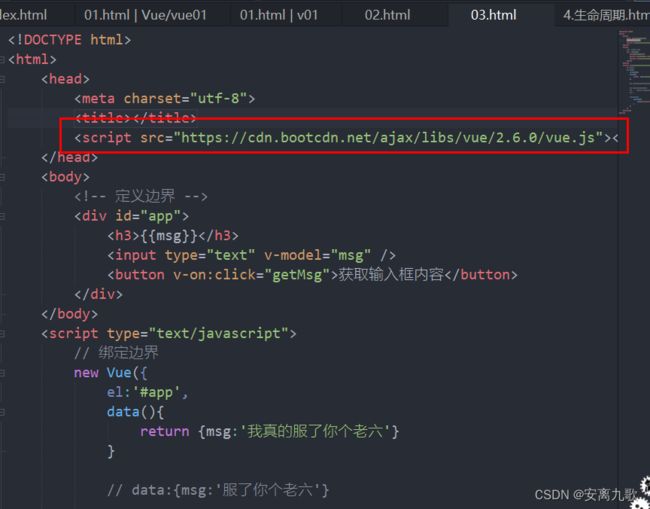The image size is (650, 509).
Task: Click the minimap code preview
Action: [634, 70]
